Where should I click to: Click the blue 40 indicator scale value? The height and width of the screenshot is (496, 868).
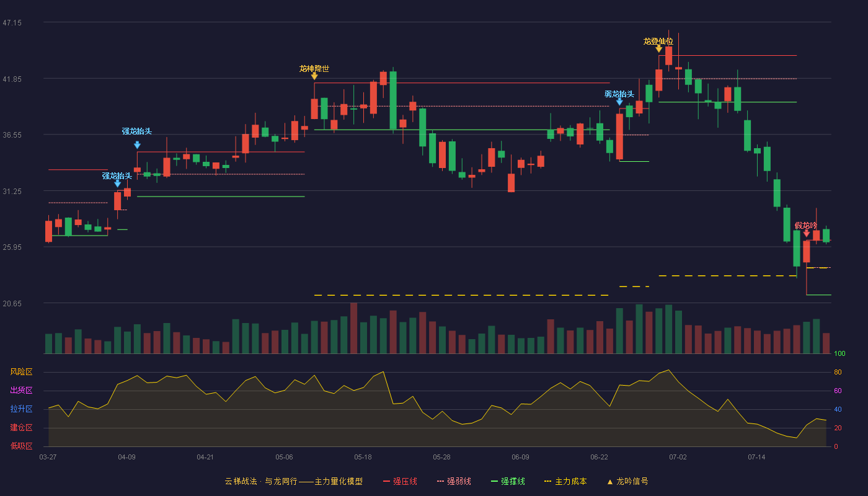coord(838,409)
